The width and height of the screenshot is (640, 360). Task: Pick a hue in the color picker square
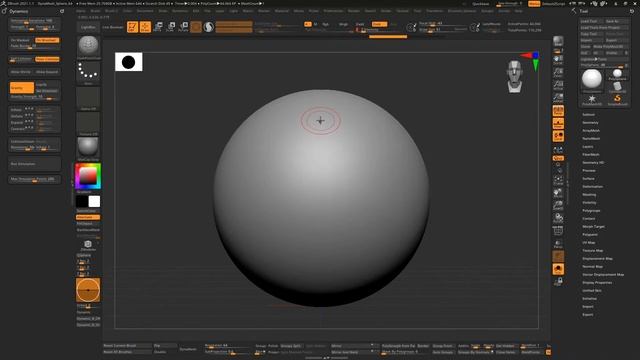point(88,176)
